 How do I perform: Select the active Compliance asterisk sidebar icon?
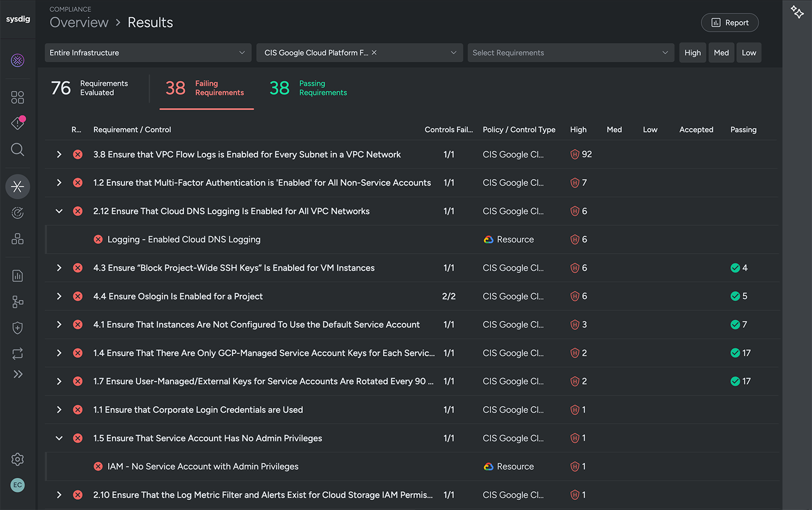pyautogui.click(x=18, y=186)
